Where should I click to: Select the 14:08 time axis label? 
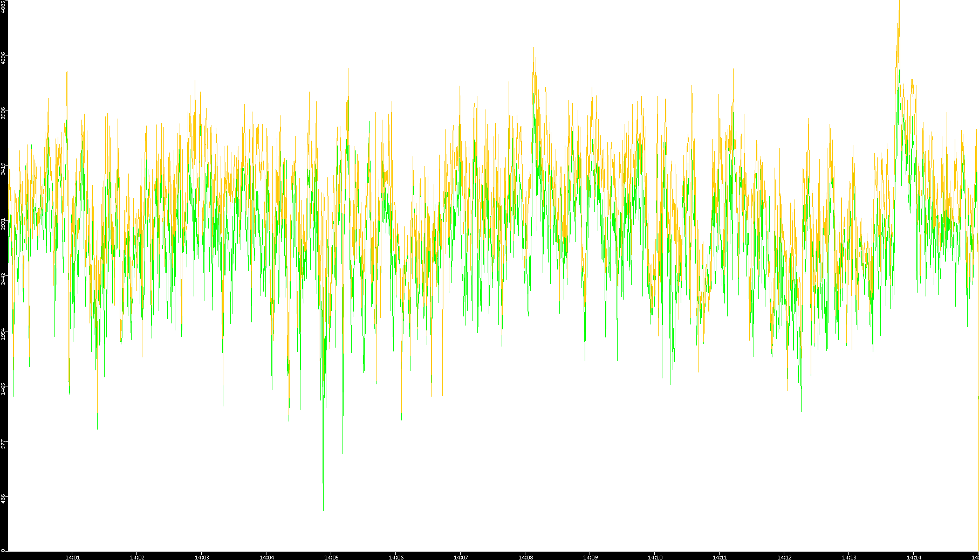coord(525,557)
